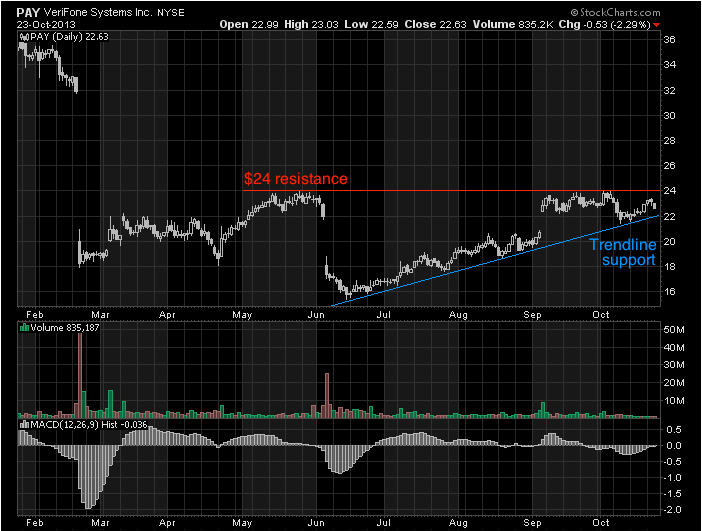The width and height of the screenshot is (702, 531).
Task: Click the Chg -0.53 (-2.29%) value
Action: pyautogui.click(x=604, y=25)
